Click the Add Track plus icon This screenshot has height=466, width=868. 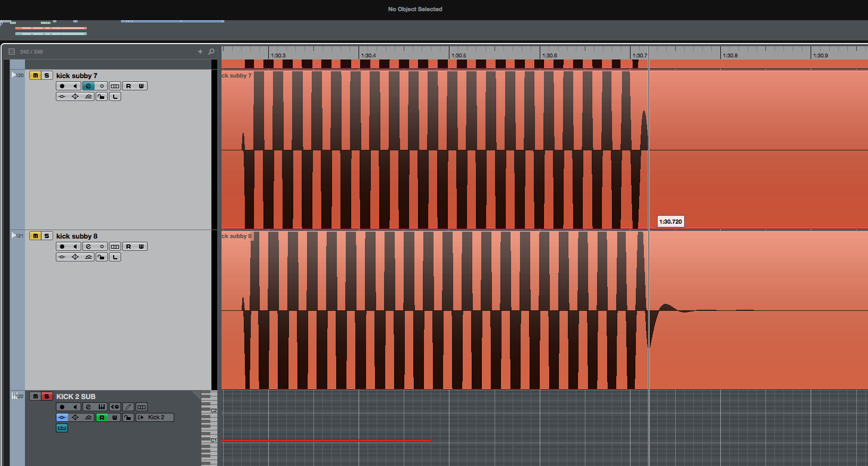tap(200, 52)
